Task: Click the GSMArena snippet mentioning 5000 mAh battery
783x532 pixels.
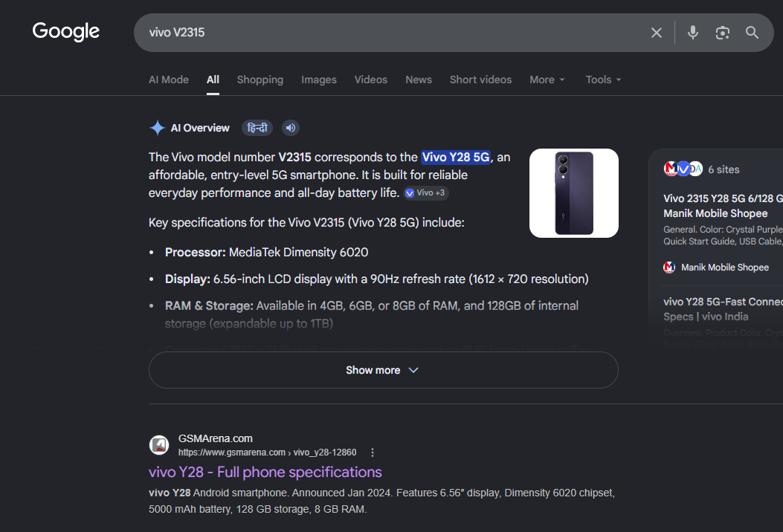Action: click(x=381, y=501)
